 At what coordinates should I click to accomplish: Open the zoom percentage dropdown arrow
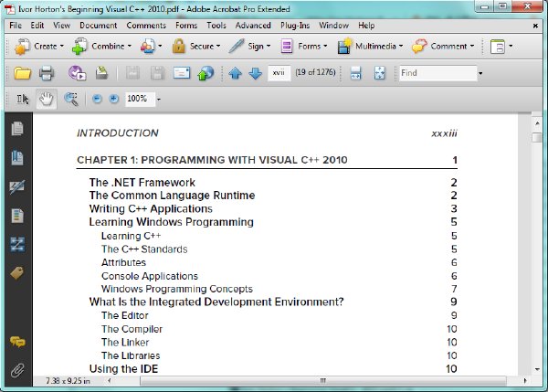(159, 100)
